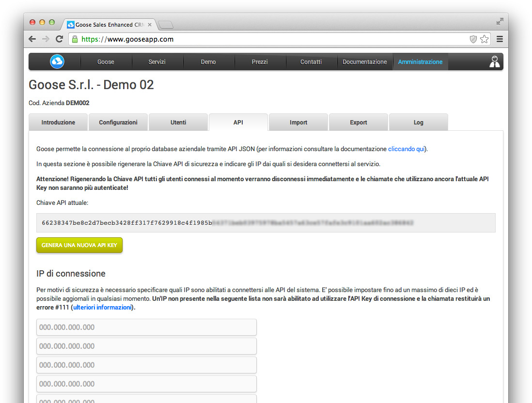532x403 pixels.
Task: Minimize the window with the yellow button
Action: [x=42, y=22]
